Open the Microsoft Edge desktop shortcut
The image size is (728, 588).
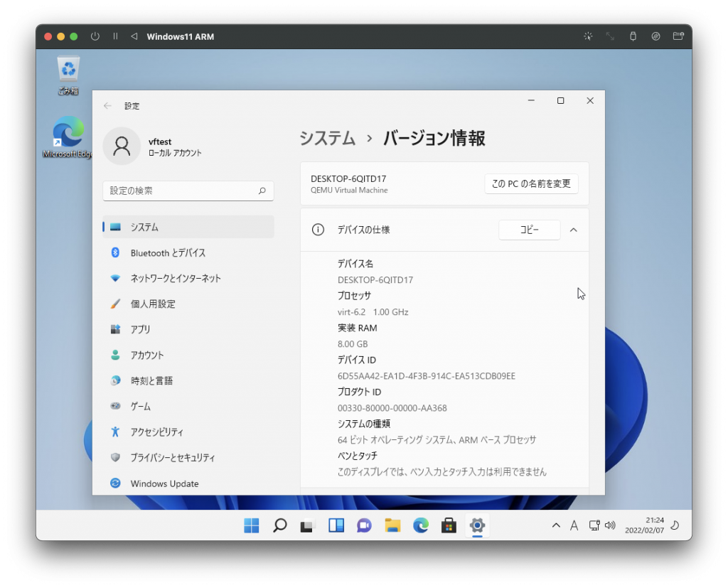tap(68, 137)
